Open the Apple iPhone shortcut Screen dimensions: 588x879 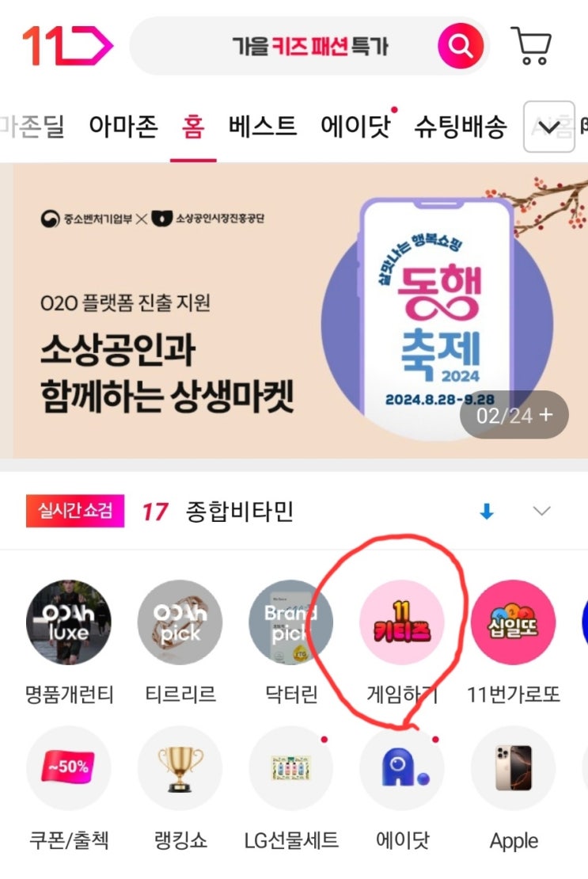(513, 768)
